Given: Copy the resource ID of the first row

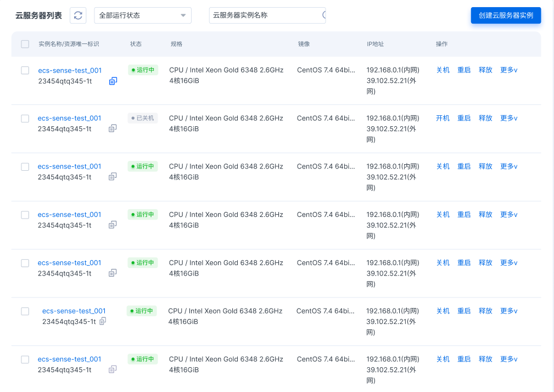Looking at the screenshot, I should 113,81.
